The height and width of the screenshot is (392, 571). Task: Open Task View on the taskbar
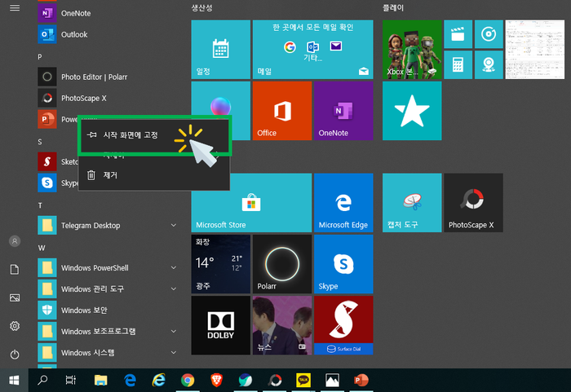point(71,381)
